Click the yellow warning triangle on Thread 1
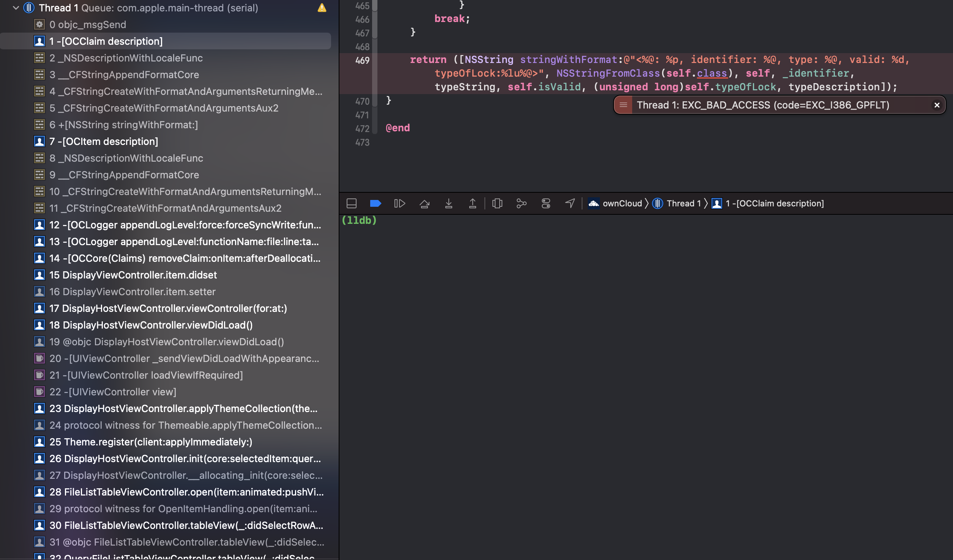Screen dimensions: 953x560 point(322,8)
